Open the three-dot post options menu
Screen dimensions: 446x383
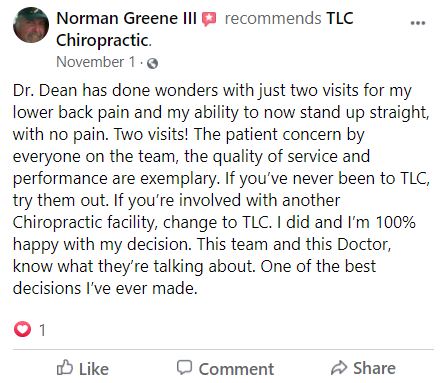click(418, 23)
